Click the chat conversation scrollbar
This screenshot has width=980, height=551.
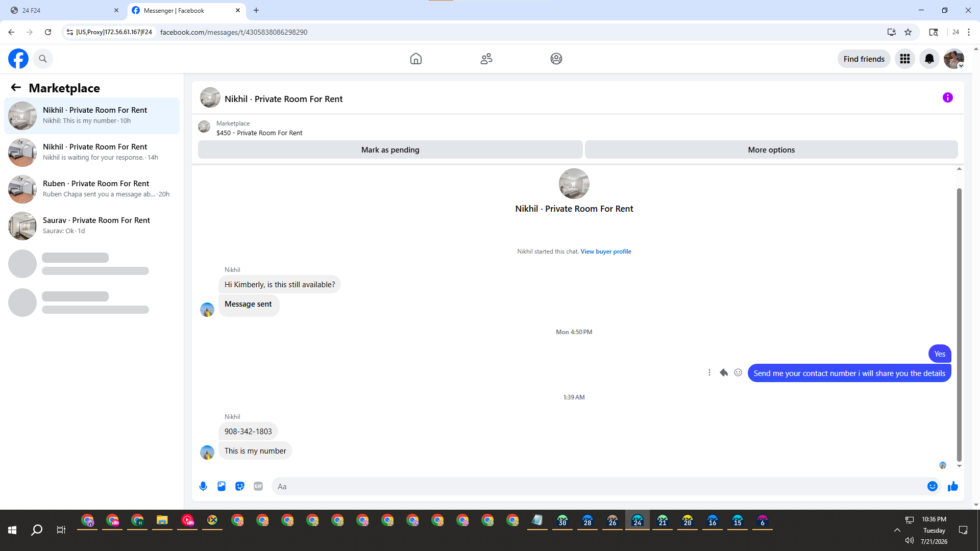[x=959, y=325]
